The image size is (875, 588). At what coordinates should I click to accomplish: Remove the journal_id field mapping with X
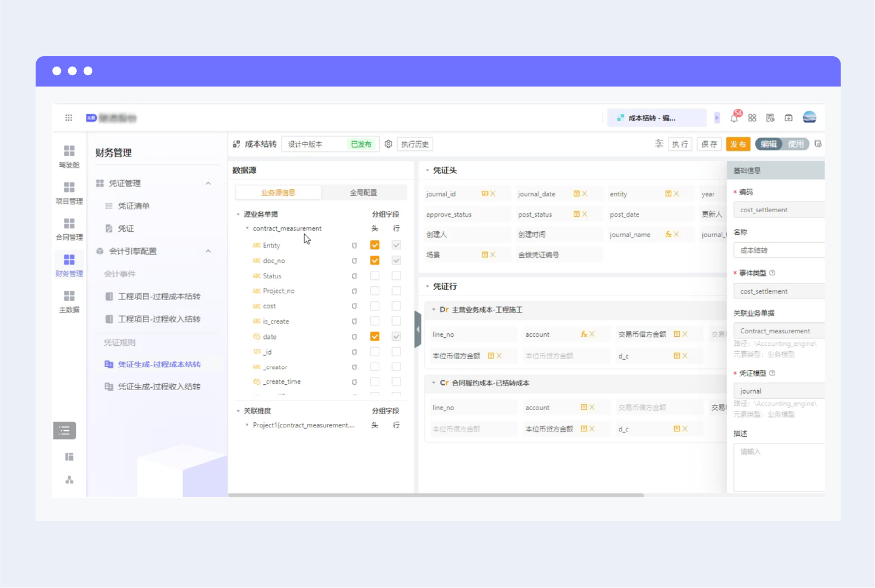click(493, 194)
